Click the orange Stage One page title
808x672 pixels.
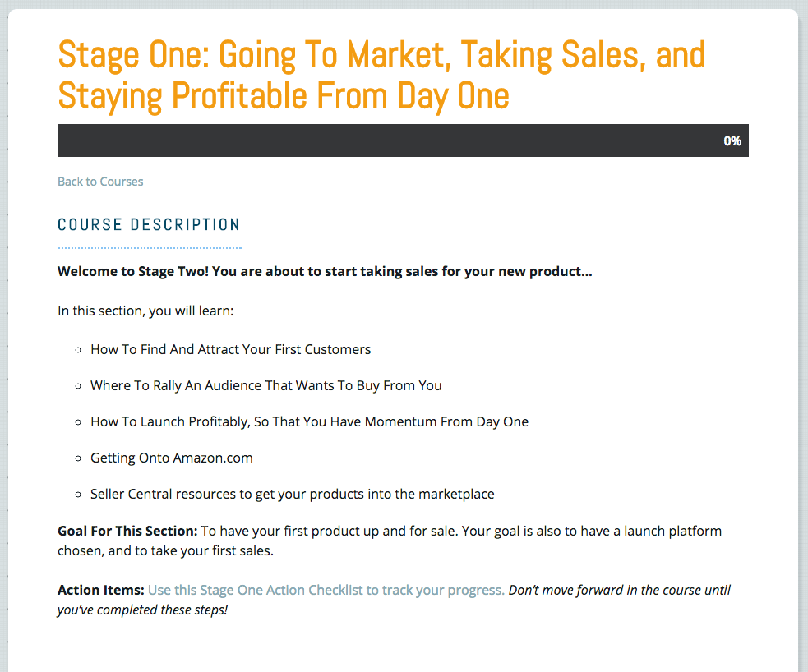[381, 76]
